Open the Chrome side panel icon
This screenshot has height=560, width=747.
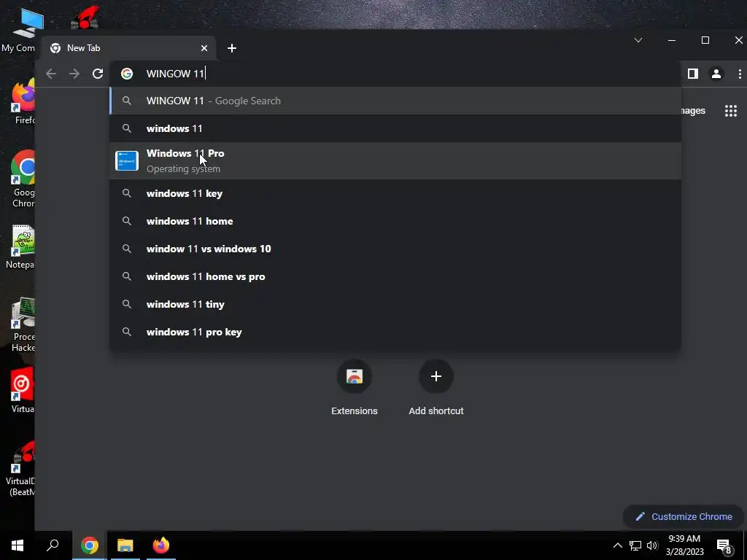tap(693, 74)
